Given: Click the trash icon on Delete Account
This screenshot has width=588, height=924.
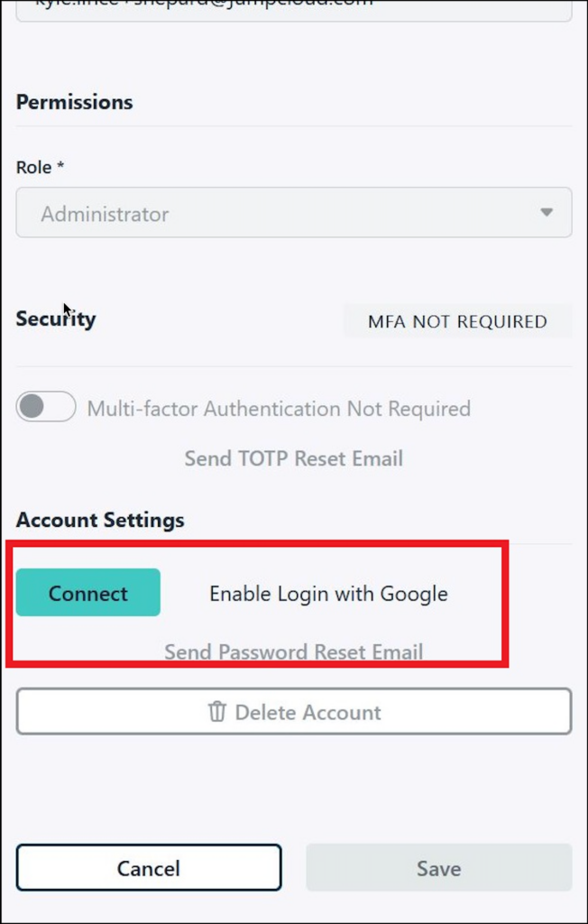Looking at the screenshot, I should coord(216,712).
